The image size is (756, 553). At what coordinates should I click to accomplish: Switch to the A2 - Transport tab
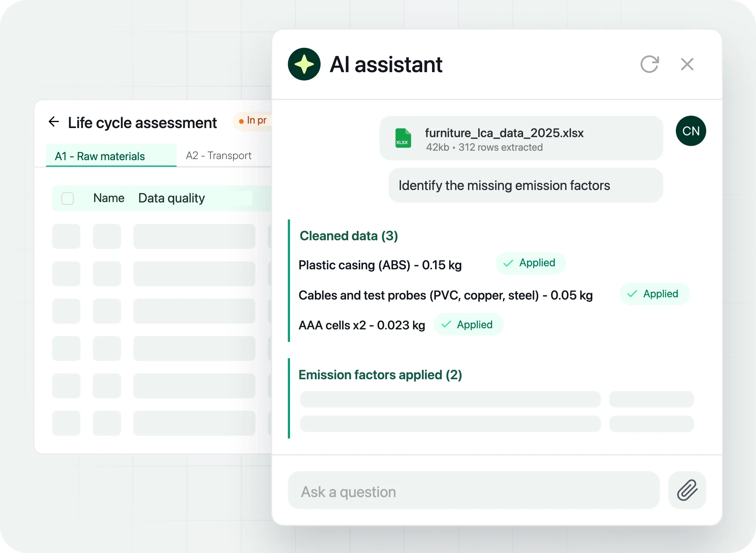point(218,156)
